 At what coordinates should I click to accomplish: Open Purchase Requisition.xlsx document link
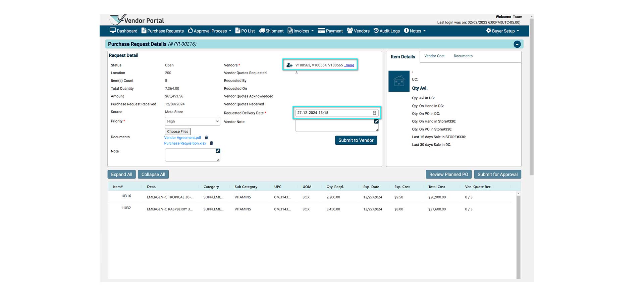[x=185, y=143]
